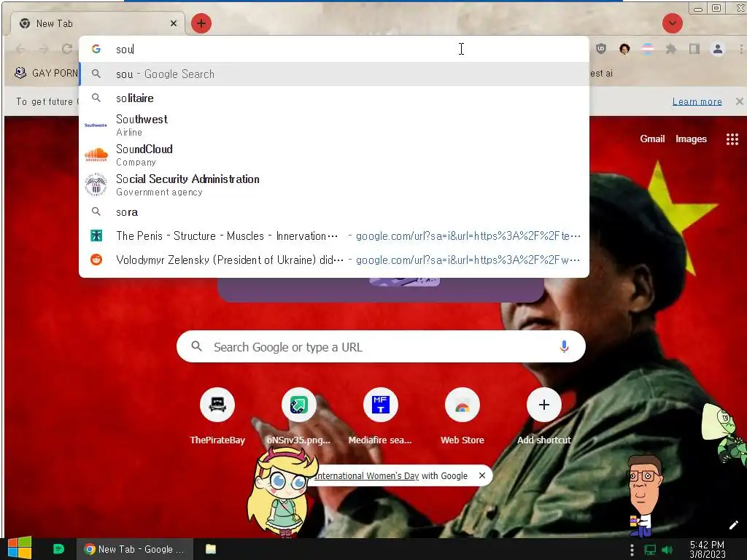Pick the Southwest Airline suggestion
The height and width of the screenshot is (560, 747).
(333, 125)
